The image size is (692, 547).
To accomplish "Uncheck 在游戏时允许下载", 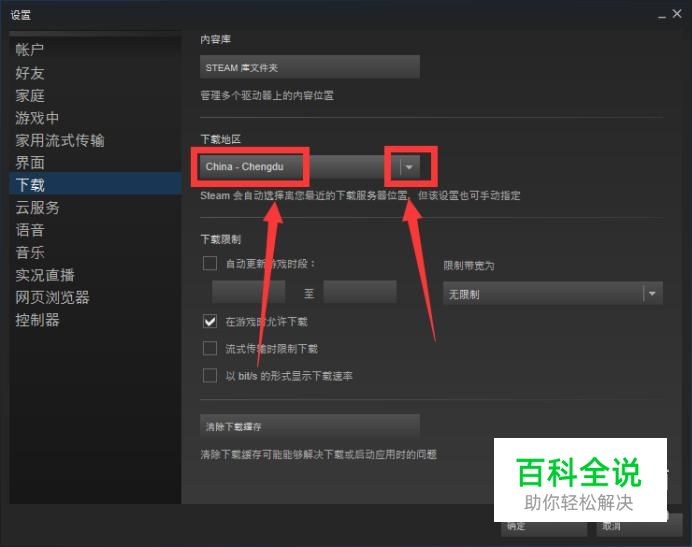I will [210, 321].
